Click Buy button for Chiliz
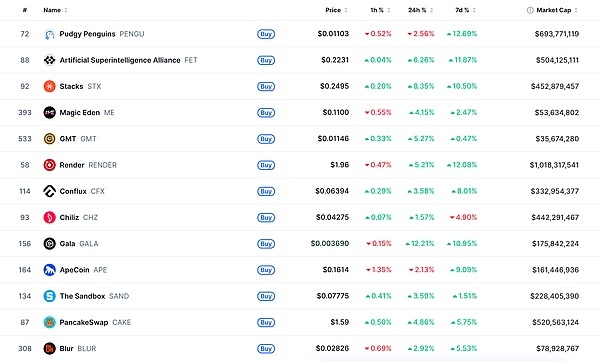The width and height of the screenshot is (600, 361). [x=266, y=217]
